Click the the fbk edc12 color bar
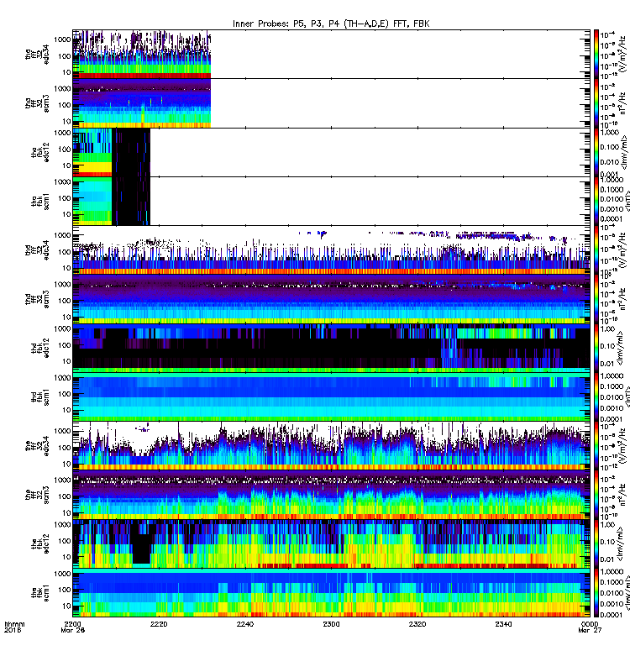Image resolution: width=630 pixels, height=672 pixels. point(596,543)
